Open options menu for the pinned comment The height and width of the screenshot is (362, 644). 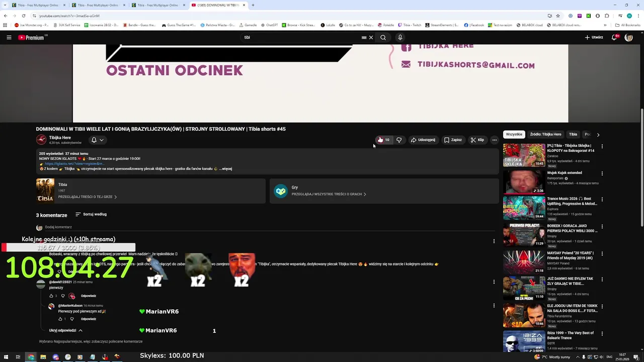point(494,241)
